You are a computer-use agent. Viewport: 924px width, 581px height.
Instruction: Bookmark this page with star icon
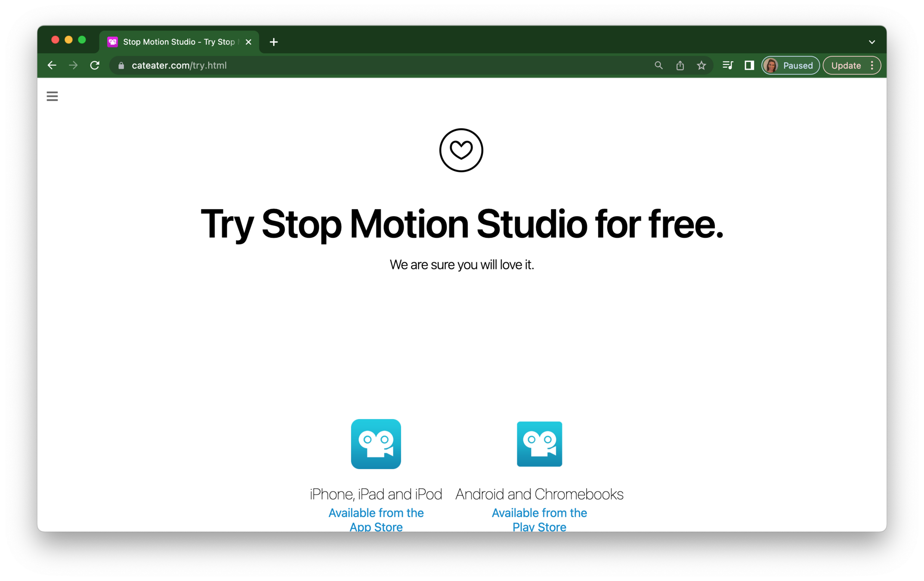pos(701,65)
